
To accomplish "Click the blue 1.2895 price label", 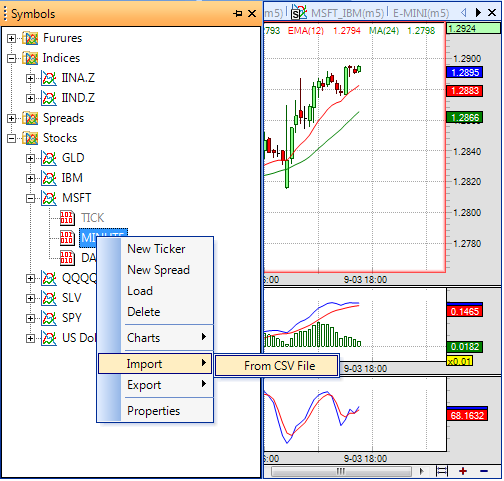I will click(x=465, y=72).
